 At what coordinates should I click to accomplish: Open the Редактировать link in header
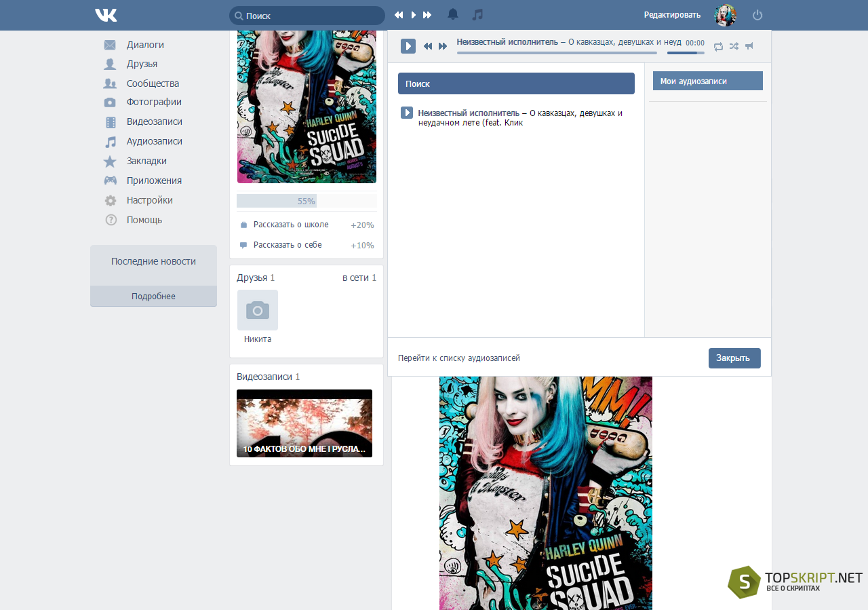click(672, 15)
